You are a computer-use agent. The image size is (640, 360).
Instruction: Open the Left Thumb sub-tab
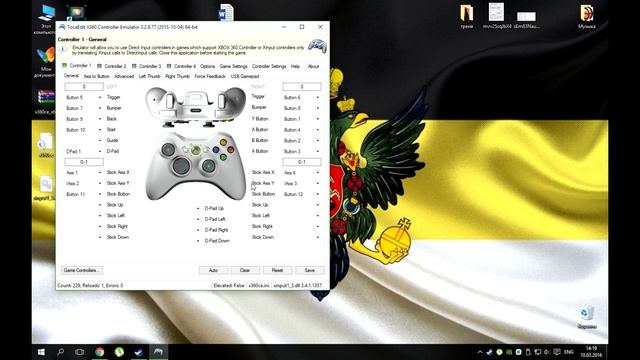point(149,76)
